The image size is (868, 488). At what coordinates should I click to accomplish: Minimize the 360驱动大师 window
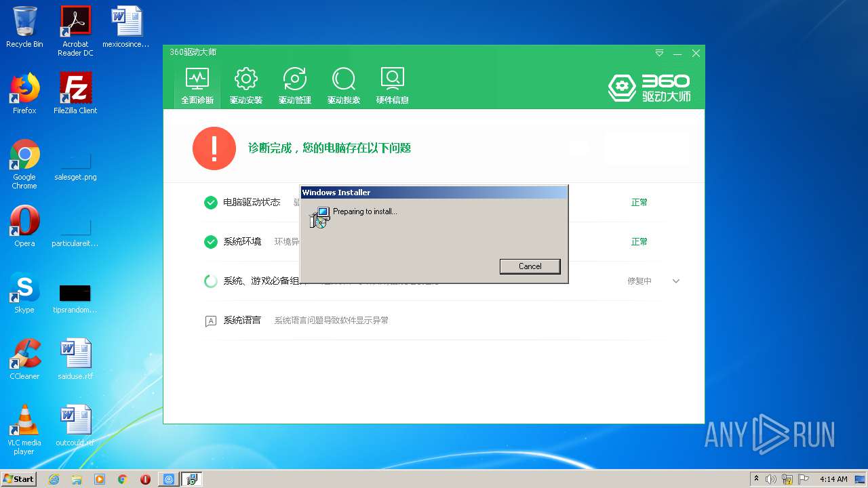(677, 54)
